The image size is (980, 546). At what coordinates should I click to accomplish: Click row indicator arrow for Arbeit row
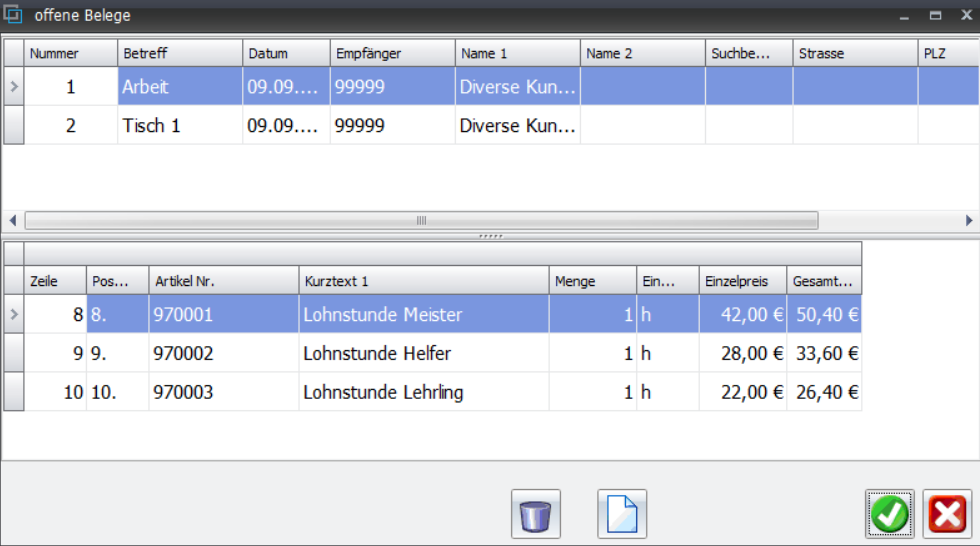13,87
